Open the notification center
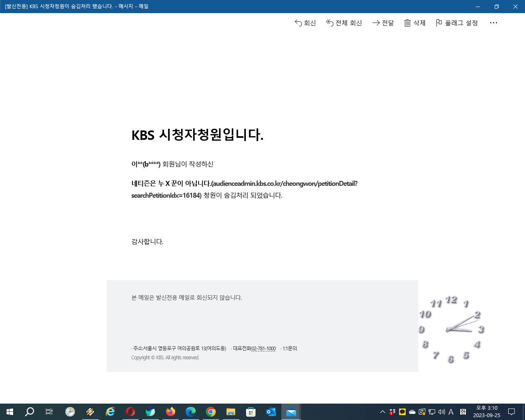 [511, 412]
